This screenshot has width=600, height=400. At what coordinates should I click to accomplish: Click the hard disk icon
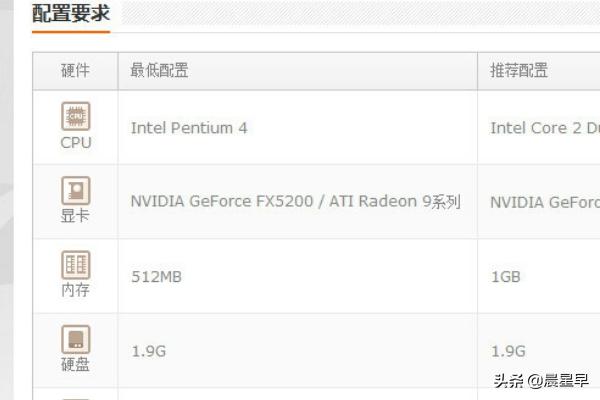click(76, 339)
